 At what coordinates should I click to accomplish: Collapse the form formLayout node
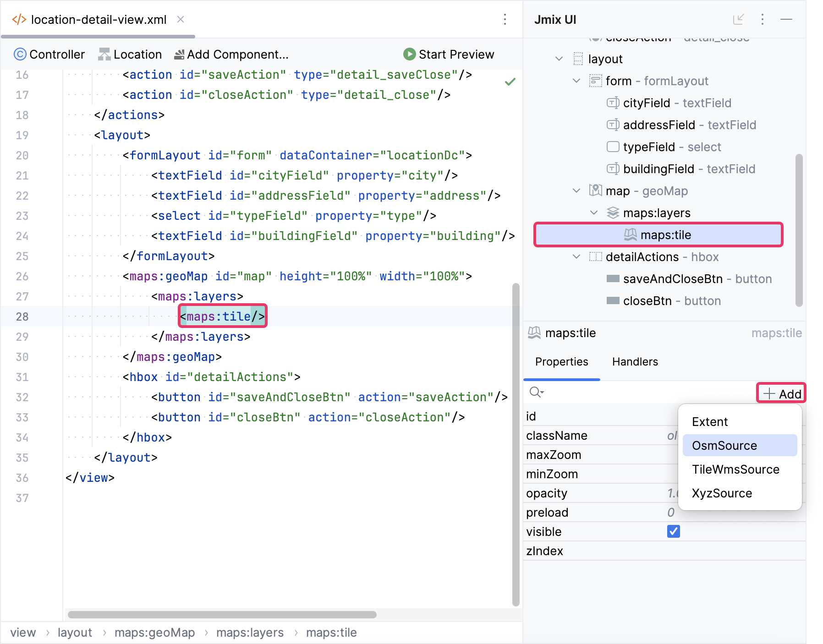click(576, 81)
